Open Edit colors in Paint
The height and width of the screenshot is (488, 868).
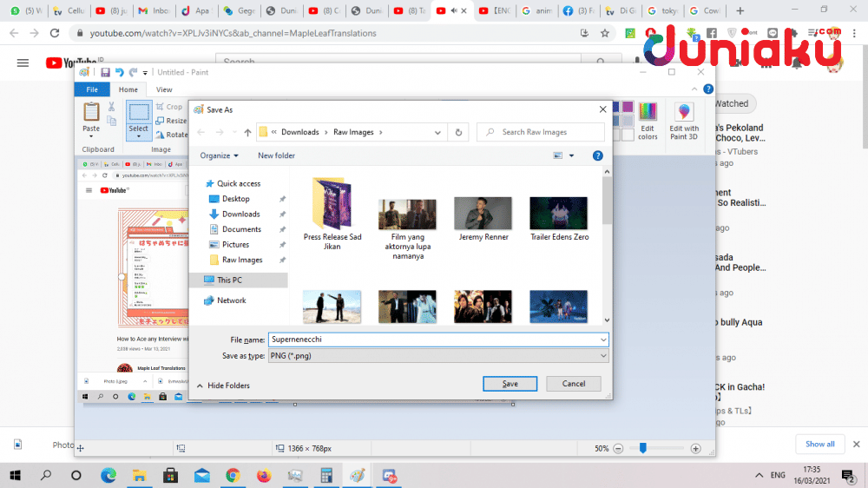coord(648,120)
